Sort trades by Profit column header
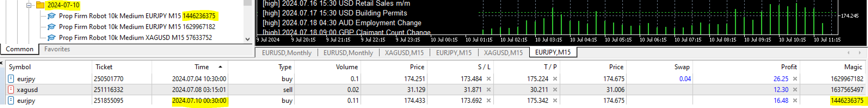This screenshot has height=108, width=868. pos(789,67)
